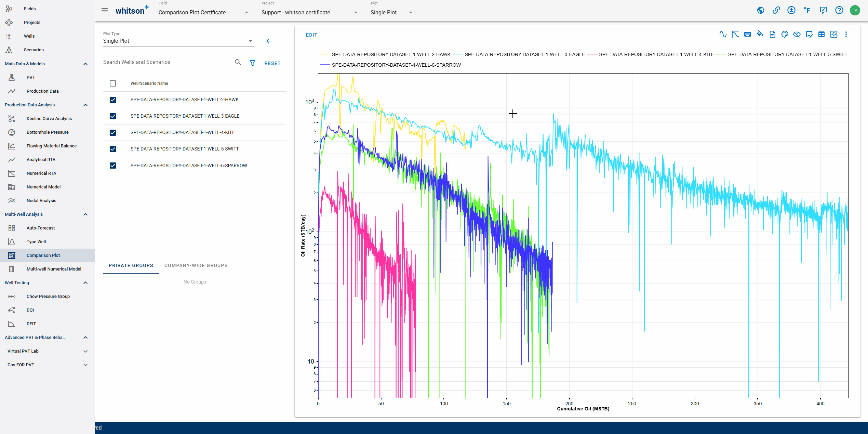
Task: Open Decline Curve Analysis in sidebar
Action: (47, 118)
